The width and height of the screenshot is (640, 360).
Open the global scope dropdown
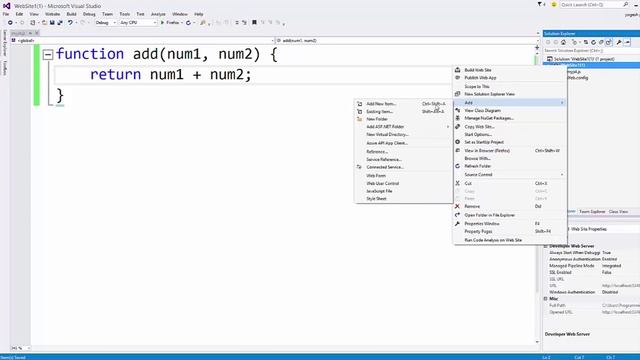click(142, 40)
